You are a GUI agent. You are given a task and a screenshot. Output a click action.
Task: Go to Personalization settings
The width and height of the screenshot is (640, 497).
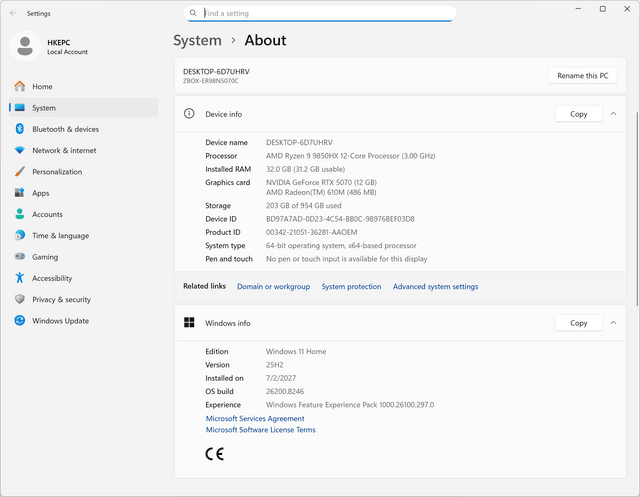[83, 171]
